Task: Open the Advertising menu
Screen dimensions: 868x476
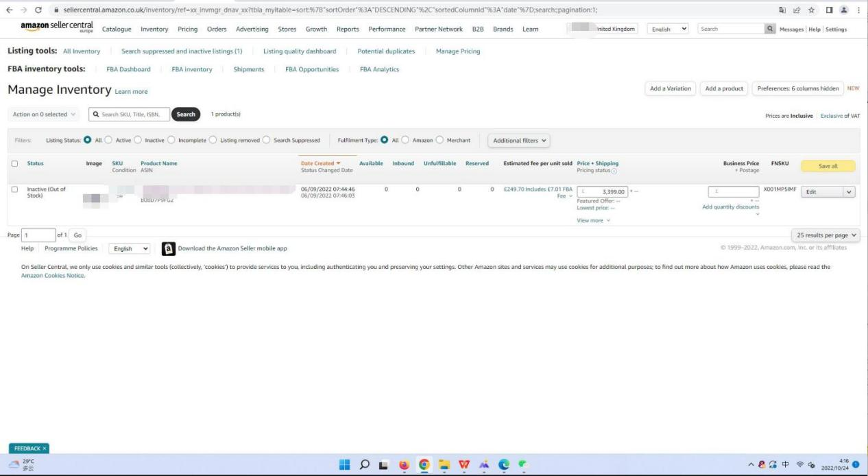Action: click(x=252, y=29)
